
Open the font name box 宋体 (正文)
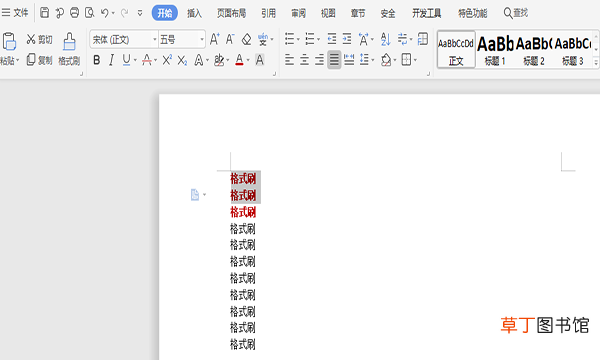pos(124,39)
